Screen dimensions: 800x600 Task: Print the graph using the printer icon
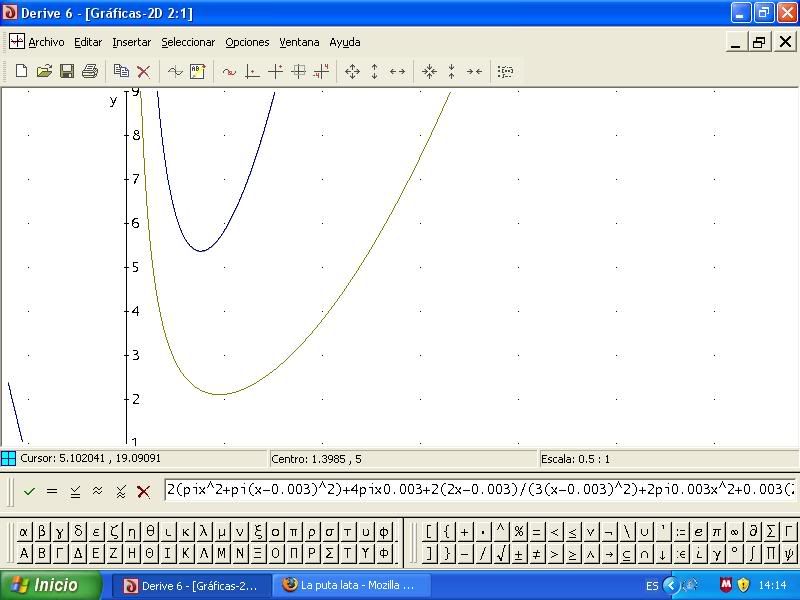coord(90,71)
